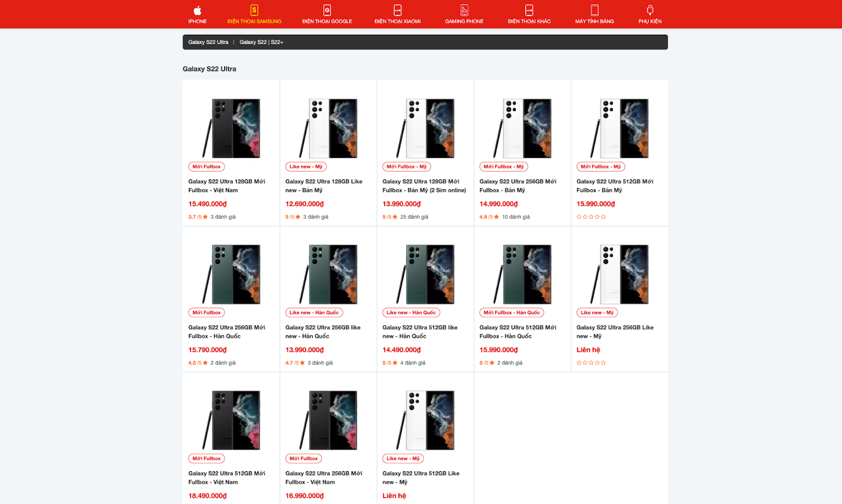Click the price 14.990.000đ
Screen dimensions: 842x504
coord(498,204)
